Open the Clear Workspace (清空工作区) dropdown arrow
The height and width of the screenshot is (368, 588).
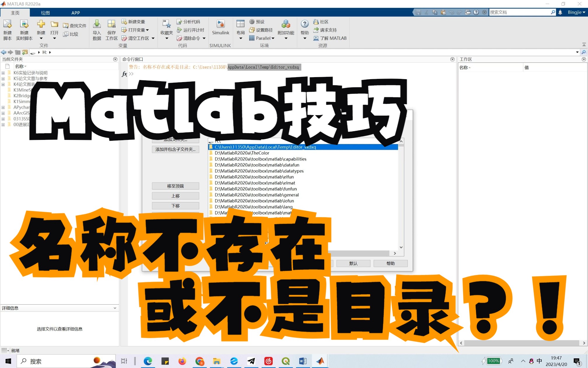click(153, 38)
